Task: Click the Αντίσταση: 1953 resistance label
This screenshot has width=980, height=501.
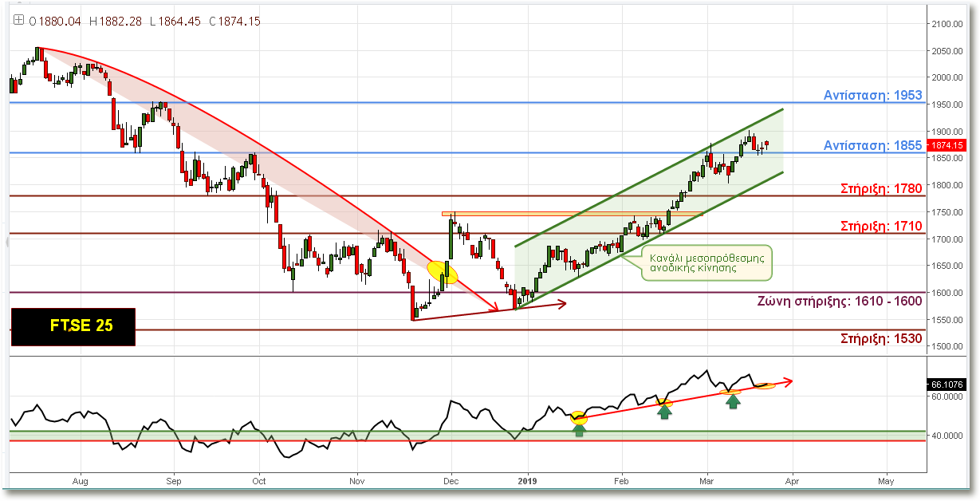Action: (x=872, y=96)
